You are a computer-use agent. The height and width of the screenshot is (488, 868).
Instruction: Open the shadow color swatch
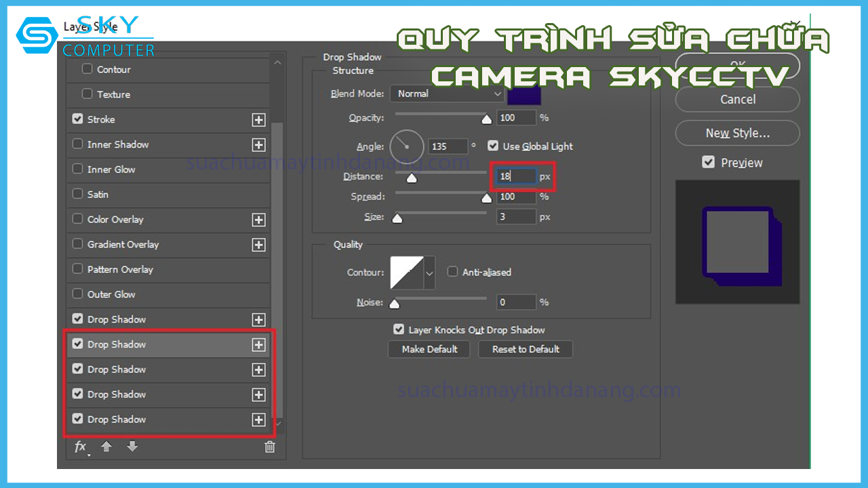coord(524,94)
